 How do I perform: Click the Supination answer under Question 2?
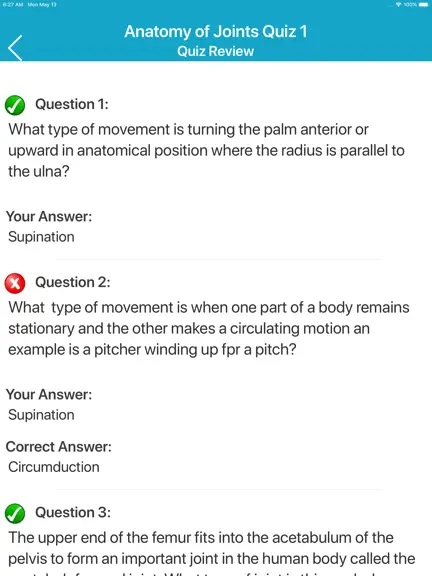(x=41, y=415)
